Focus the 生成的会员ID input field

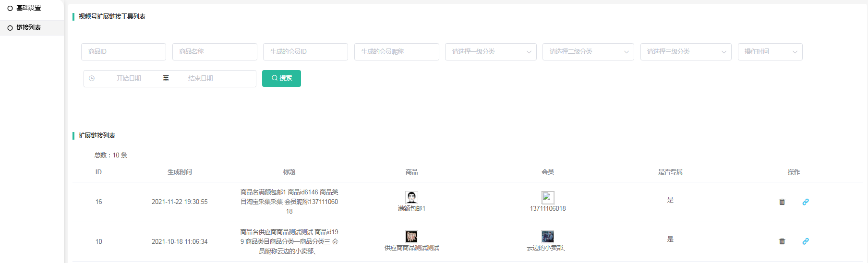305,52
